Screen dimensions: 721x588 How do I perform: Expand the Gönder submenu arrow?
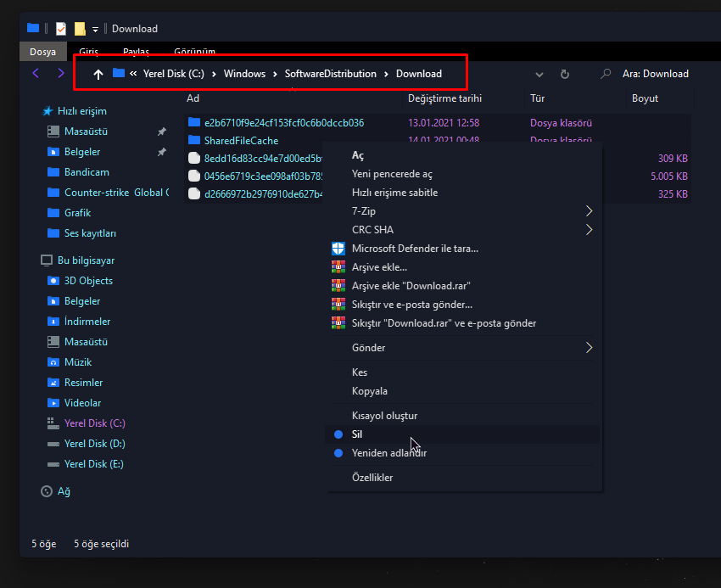pyautogui.click(x=589, y=348)
